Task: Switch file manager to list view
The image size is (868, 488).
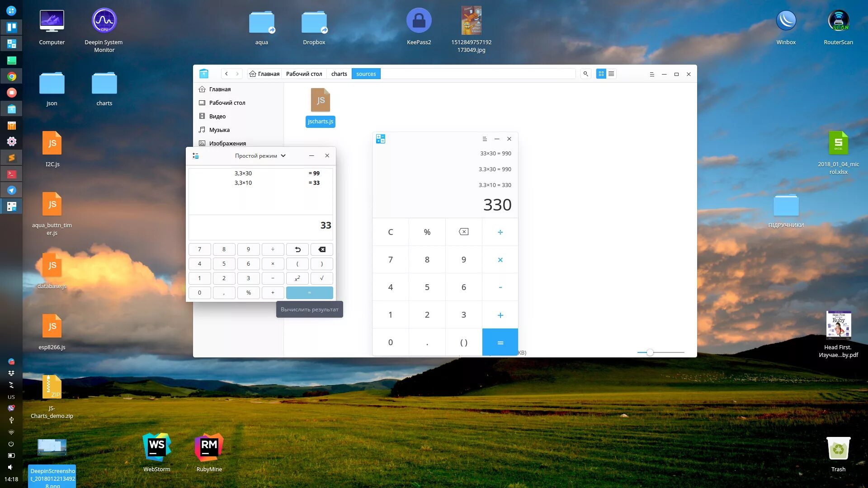Action: point(611,74)
